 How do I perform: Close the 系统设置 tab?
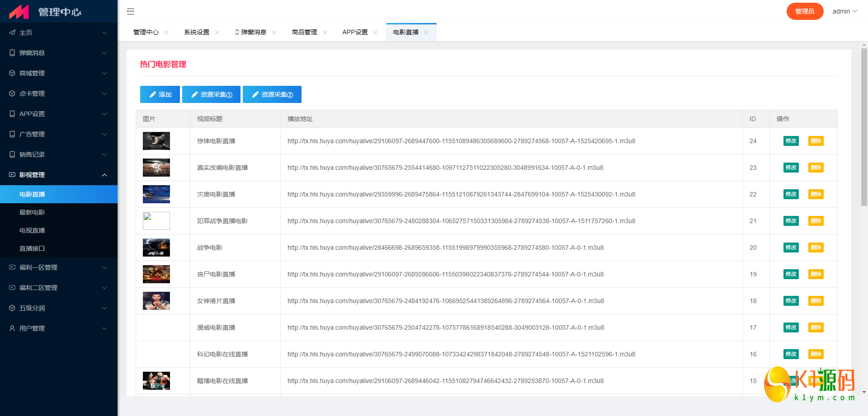217,33
